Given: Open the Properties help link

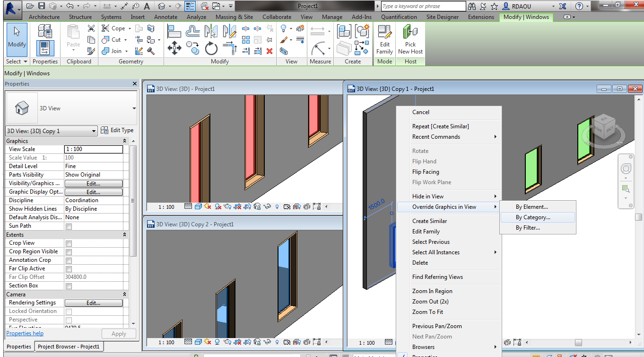Looking at the screenshot, I should click(25, 333).
